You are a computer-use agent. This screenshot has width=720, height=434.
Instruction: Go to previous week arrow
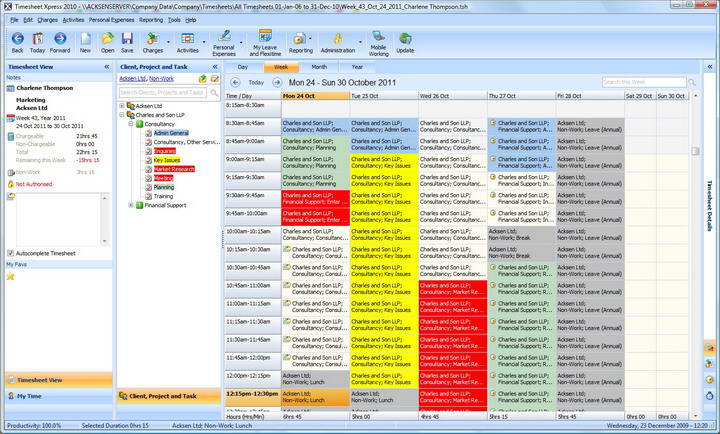coord(235,83)
